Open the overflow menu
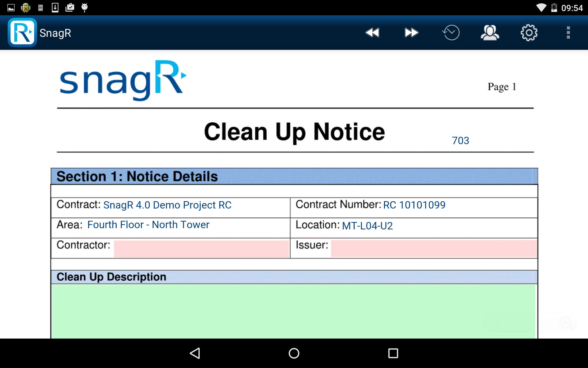This screenshot has height=368, width=588. click(568, 32)
